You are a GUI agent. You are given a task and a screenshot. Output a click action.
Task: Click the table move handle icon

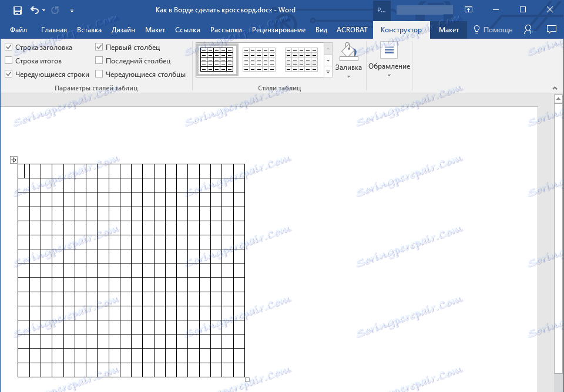pos(14,160)
